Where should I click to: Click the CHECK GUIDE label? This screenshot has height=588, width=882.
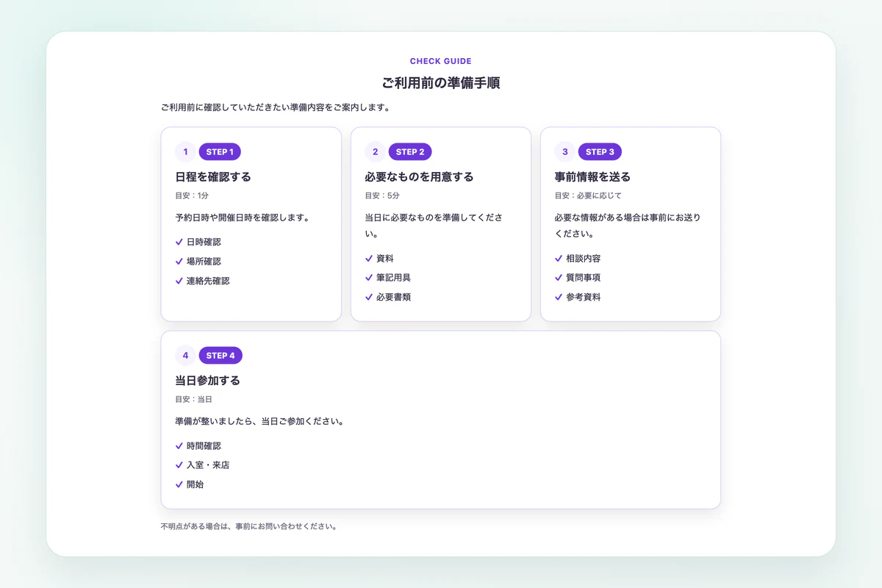(x=441, y=62)
